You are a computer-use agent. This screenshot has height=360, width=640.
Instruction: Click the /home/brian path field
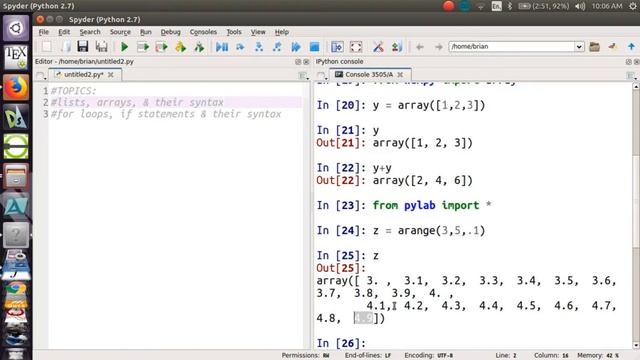(x=512, y=47)
